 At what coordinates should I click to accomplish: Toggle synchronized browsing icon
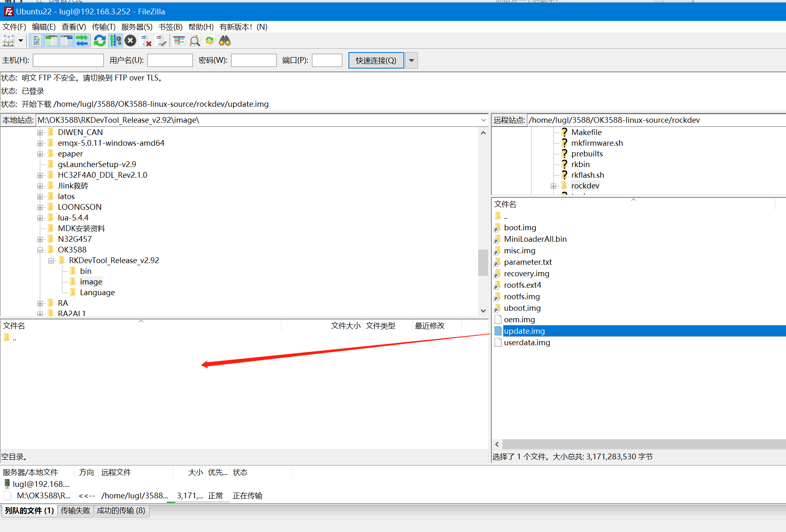click(x=210, y=41)
